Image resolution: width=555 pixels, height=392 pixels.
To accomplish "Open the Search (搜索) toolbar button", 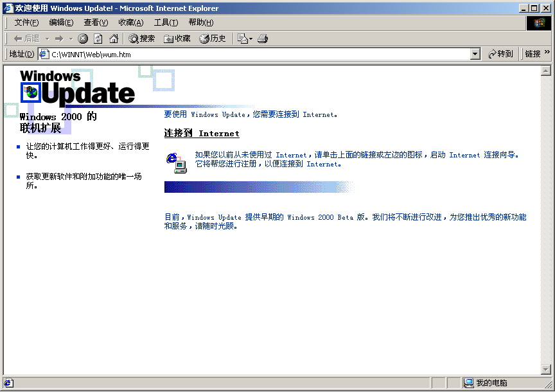I will 141,39.
